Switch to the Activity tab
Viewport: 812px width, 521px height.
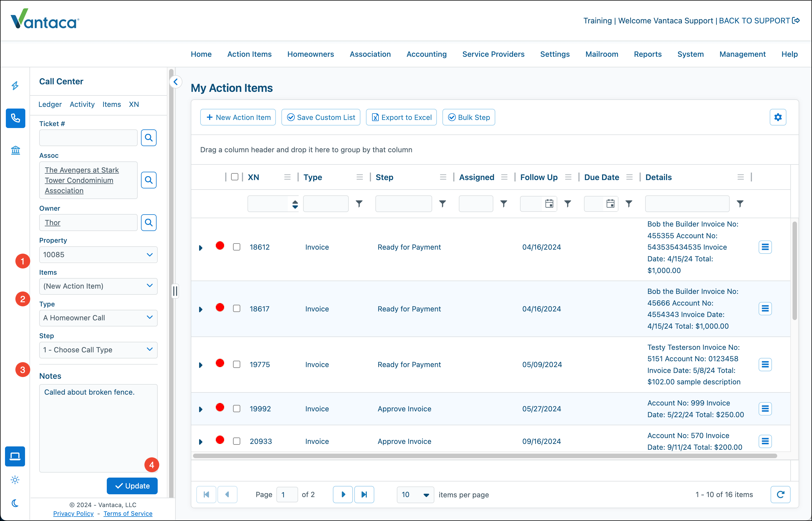pyautogui.click(x=82, y=105)
